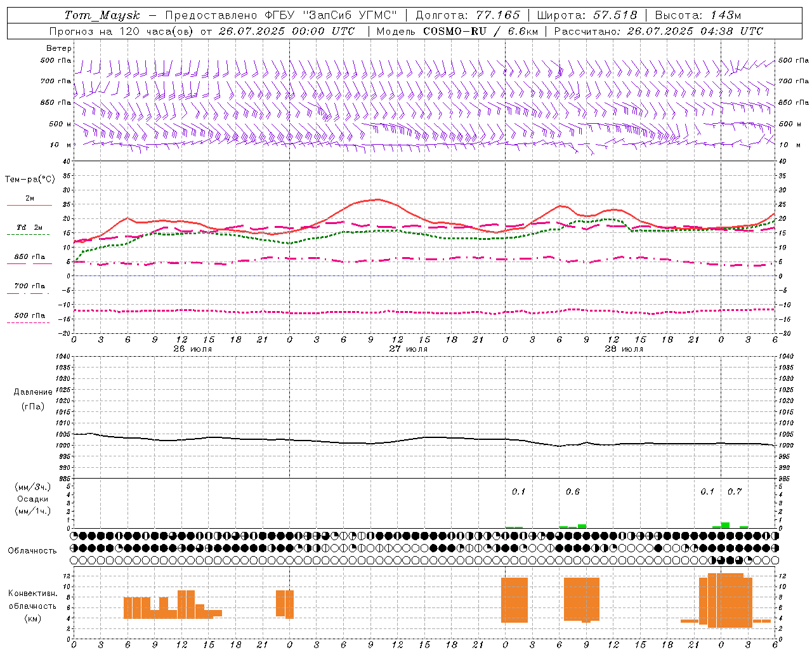
Task: Click the elevation text Высота: 143м
Action: (x=698, y=15)
